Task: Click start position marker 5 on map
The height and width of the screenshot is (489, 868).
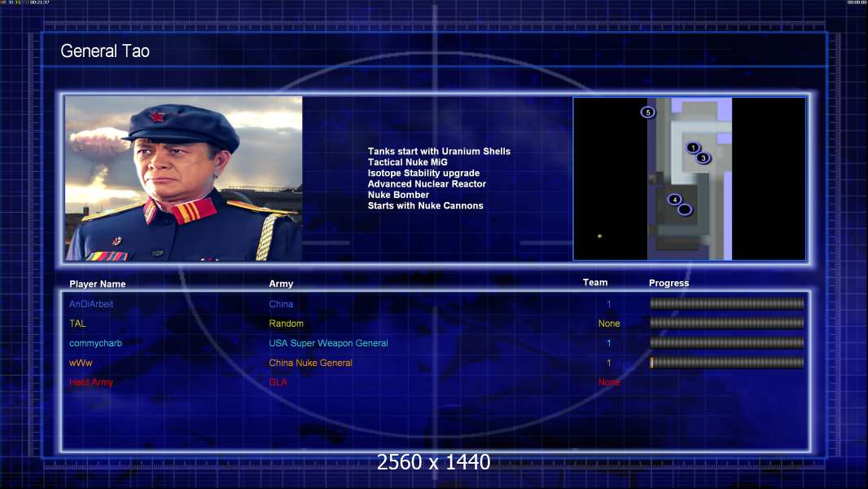Action: tap(647, 112)
